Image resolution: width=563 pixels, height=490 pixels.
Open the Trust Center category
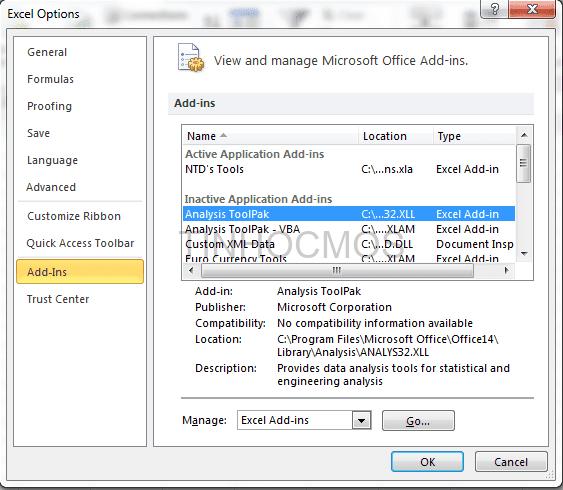click(58, 299)
